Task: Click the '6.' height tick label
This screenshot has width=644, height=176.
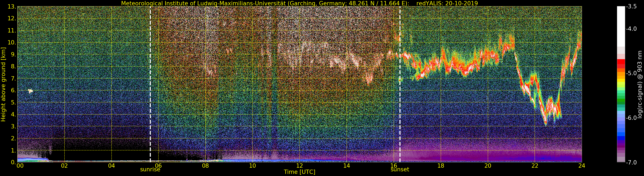Action: point(13,90)
